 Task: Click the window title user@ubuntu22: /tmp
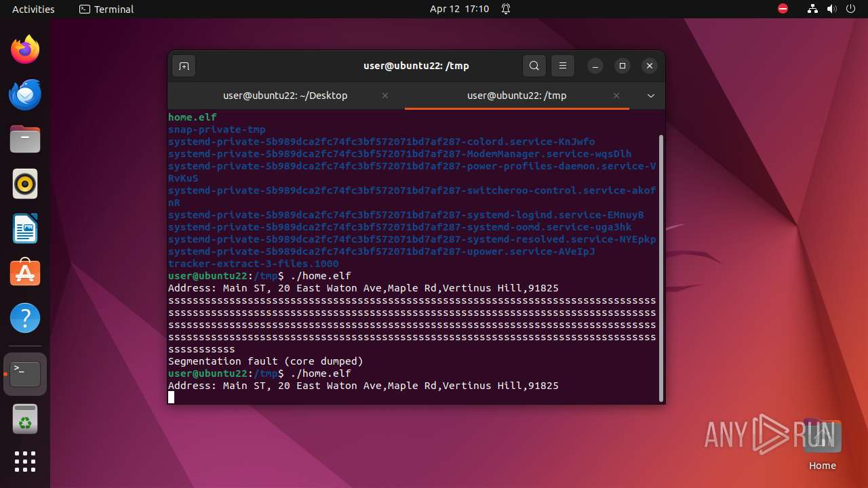click(416, 66)
